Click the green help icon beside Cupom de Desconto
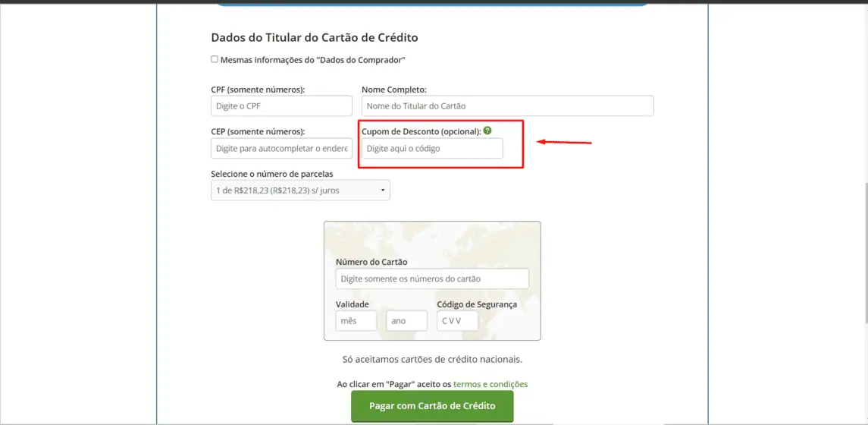This screenshot has width=868, height=425. 487,131
